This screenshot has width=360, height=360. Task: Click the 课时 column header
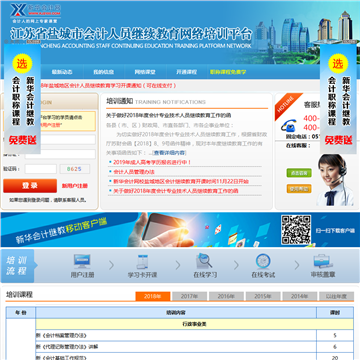[x=335, y=313]
